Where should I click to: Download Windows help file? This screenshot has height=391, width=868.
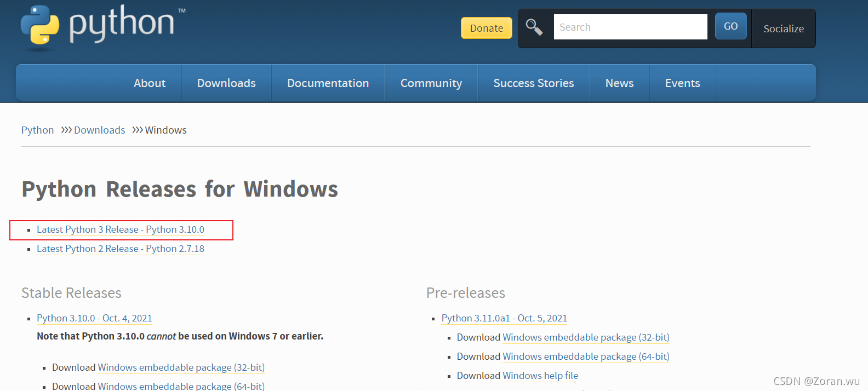[540, 376]
